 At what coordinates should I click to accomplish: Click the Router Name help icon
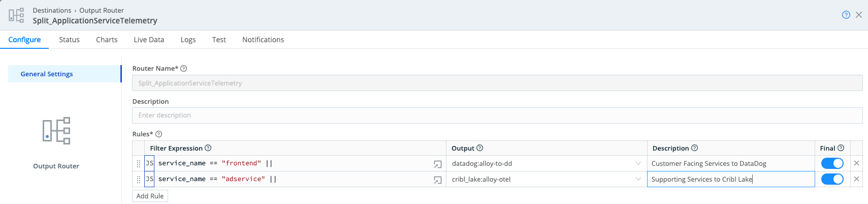[x=184, y=69]
